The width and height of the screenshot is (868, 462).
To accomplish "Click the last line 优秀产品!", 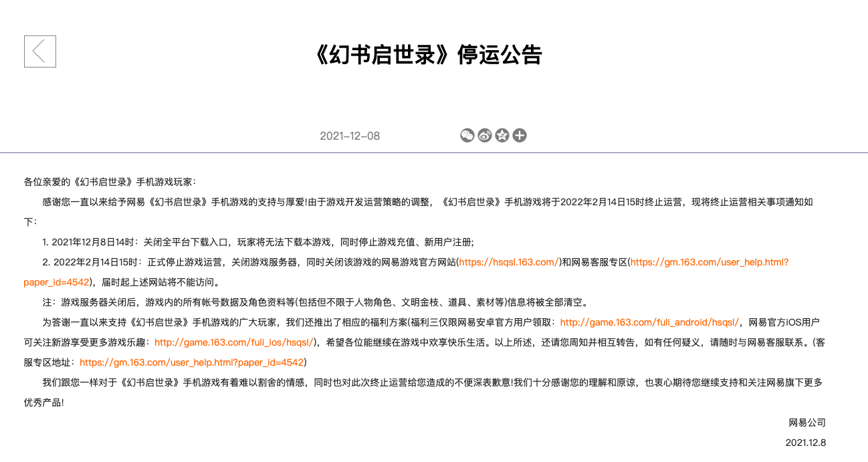I will pos(43,402).
